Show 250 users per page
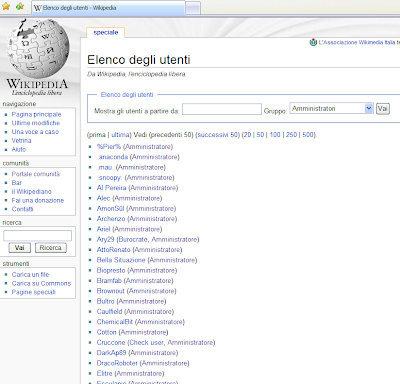 pos(291,135)
